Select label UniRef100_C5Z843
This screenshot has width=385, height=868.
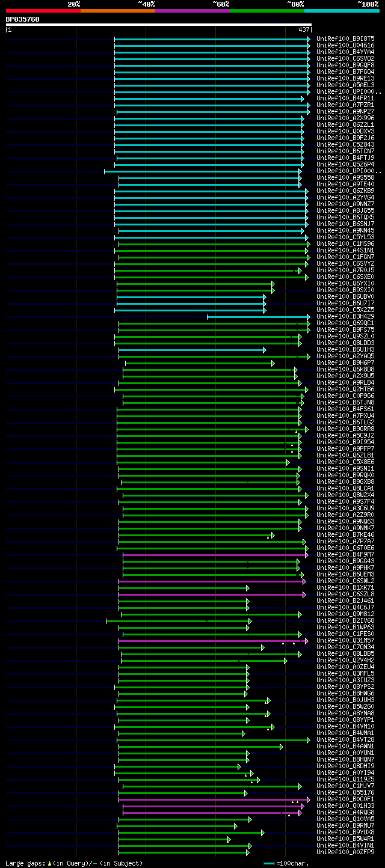coord(345,144)
